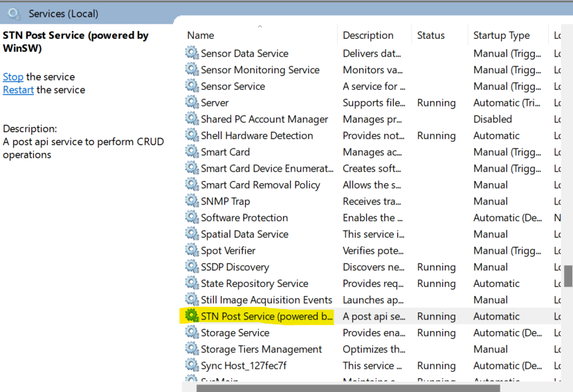This screenshot has height=392, width=573.
Task: Select Shell Hardware Detection name
Action: click(257, 136)
